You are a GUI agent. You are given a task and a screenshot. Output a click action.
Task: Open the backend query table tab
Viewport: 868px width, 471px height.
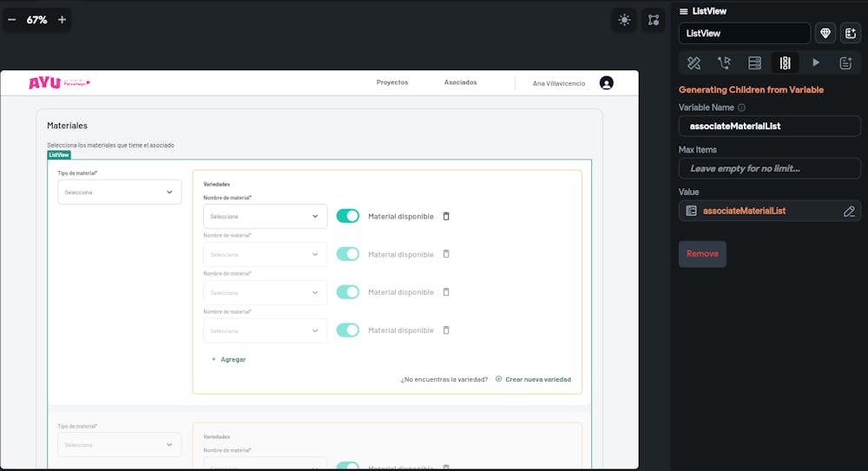(x=754, y=63)
